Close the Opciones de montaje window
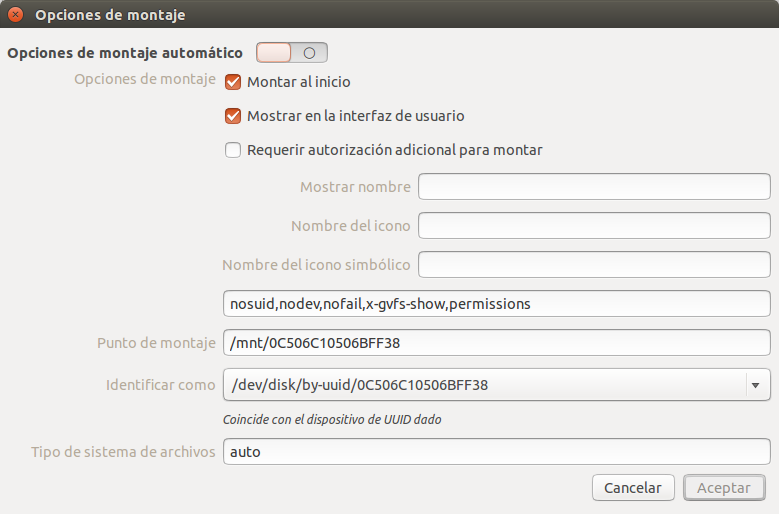 point(15,16)
